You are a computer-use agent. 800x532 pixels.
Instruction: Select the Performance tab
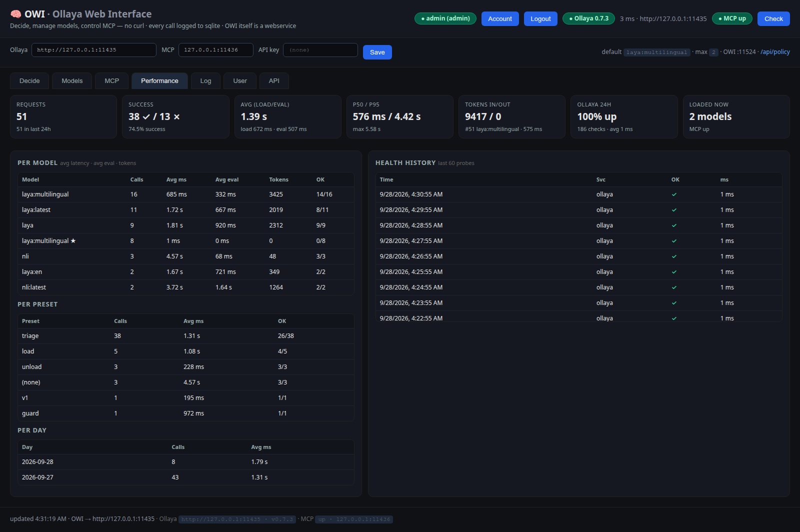pyautogui.click(x=159, y=81)
